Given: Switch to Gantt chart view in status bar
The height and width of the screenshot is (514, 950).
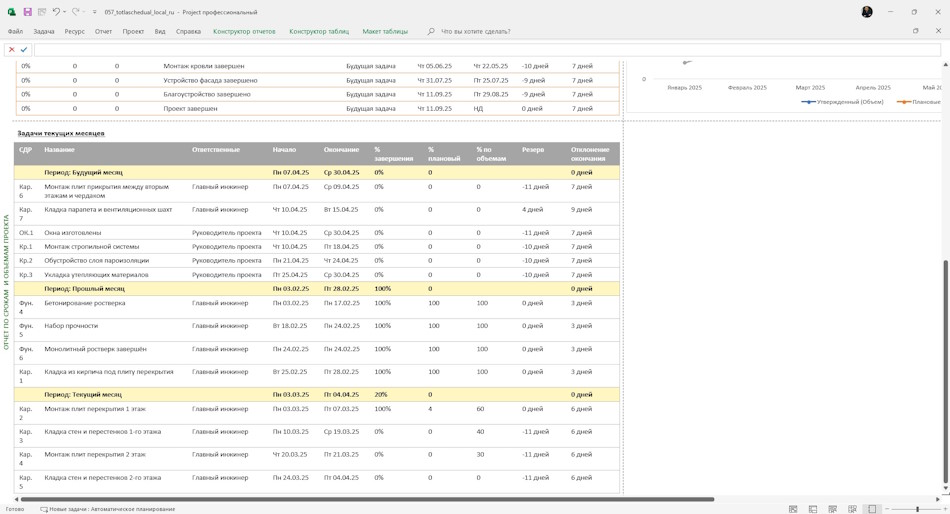Looking at the screenshot, I should tap(793, 509).
